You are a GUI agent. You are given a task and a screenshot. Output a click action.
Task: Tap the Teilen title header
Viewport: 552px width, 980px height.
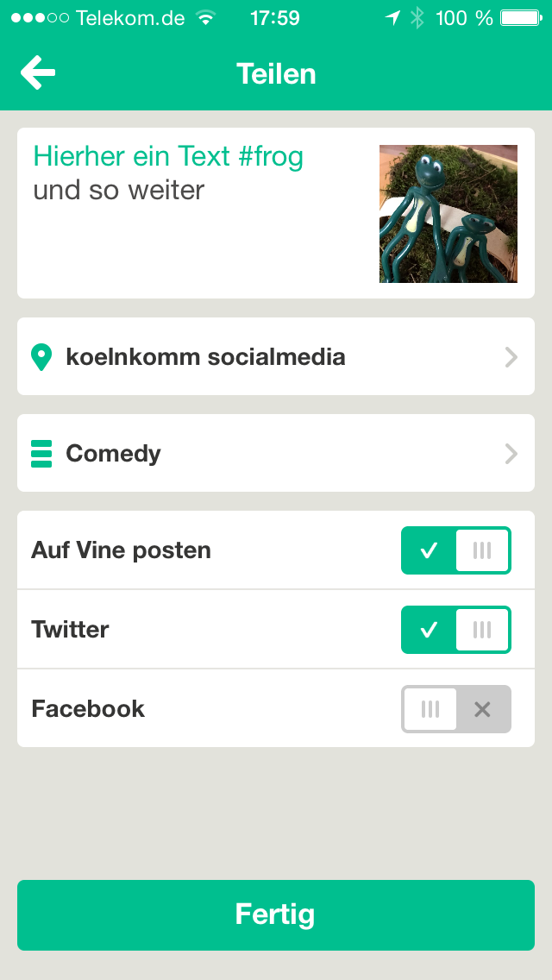(276, 73)
